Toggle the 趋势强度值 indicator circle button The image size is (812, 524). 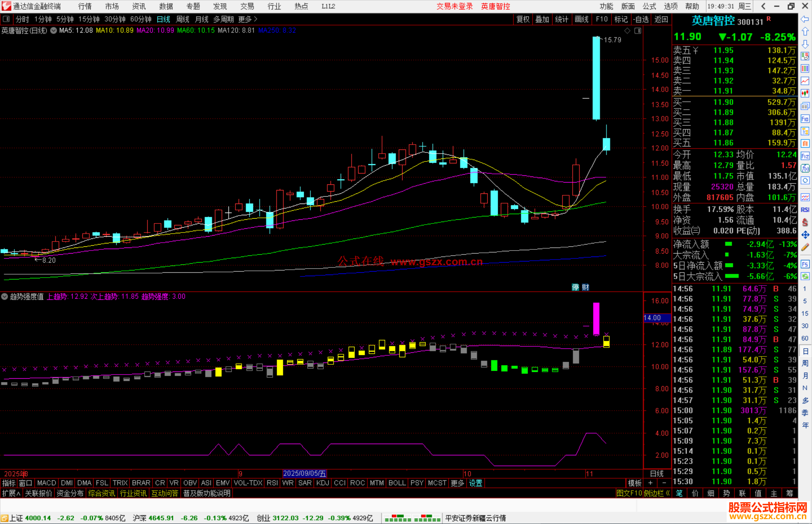tap(5, 296)
